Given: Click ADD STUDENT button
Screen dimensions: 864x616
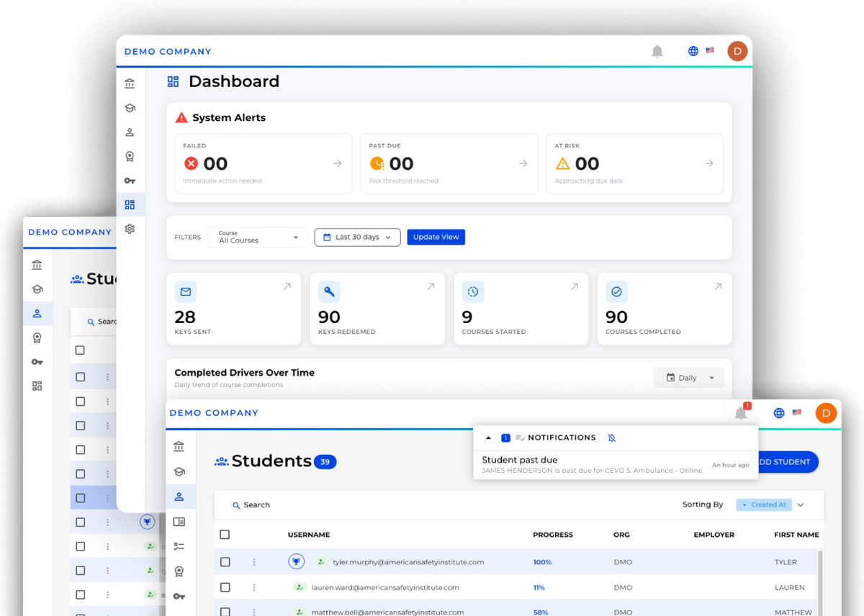Looking at the screenshot, I should [787, 462].
